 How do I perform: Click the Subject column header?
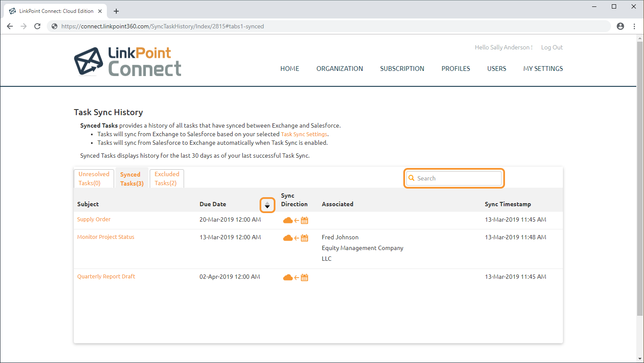tap(88, 204)
